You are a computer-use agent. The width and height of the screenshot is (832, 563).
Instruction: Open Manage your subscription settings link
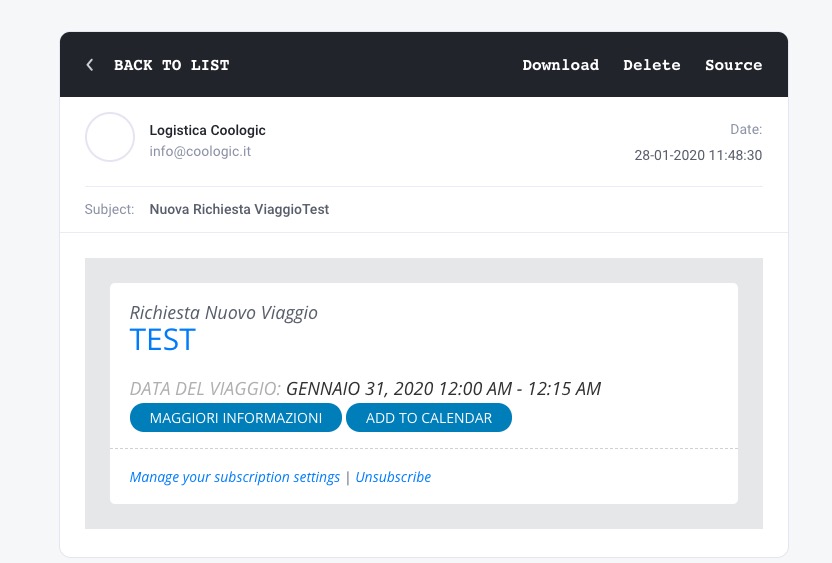click(235, 477)
